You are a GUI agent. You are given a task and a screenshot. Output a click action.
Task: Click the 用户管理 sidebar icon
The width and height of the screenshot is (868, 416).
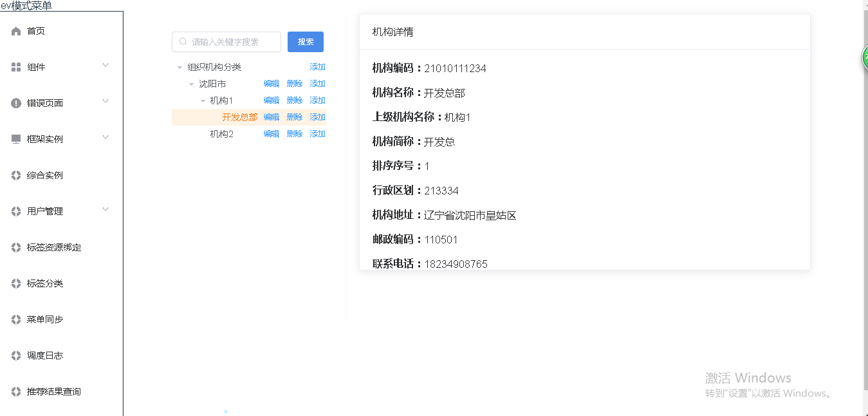tap(15, 211)
